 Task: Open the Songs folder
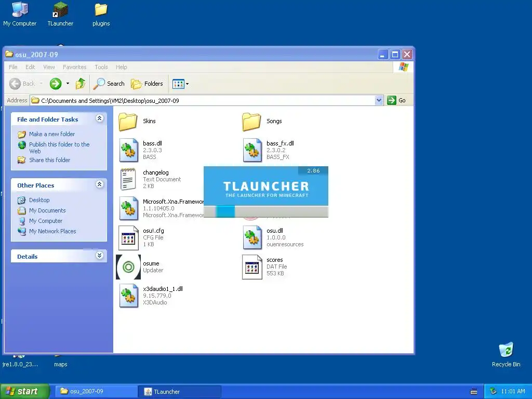252,122
